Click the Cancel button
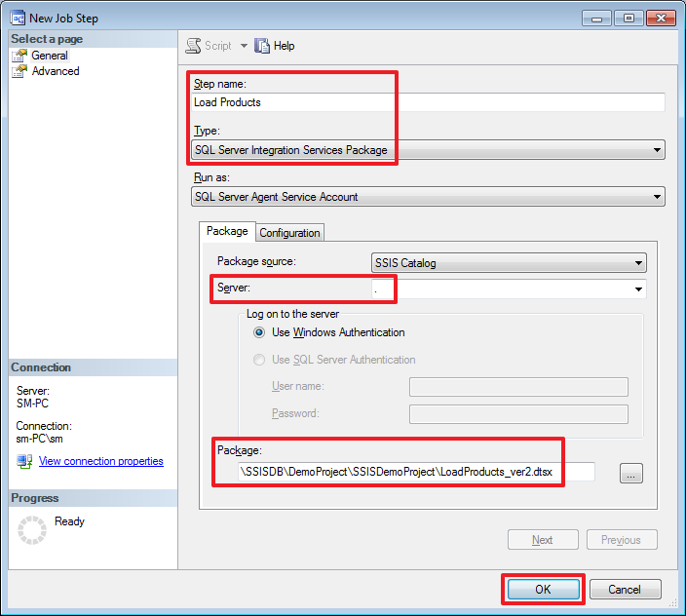Image resolution: width=686 pixels, height=616 pixels. coord(626,590)
